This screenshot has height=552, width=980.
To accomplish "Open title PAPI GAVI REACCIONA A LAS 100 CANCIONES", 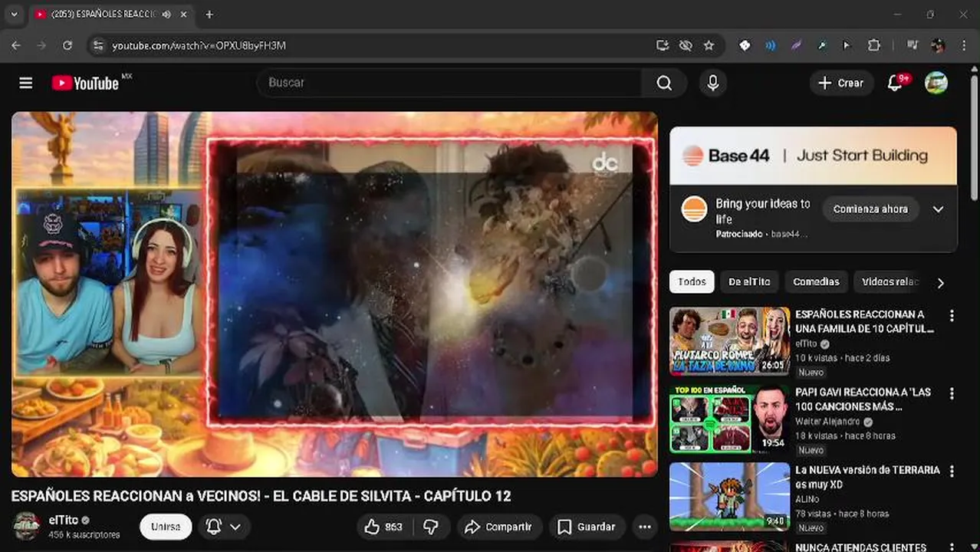I will (863, 399).
